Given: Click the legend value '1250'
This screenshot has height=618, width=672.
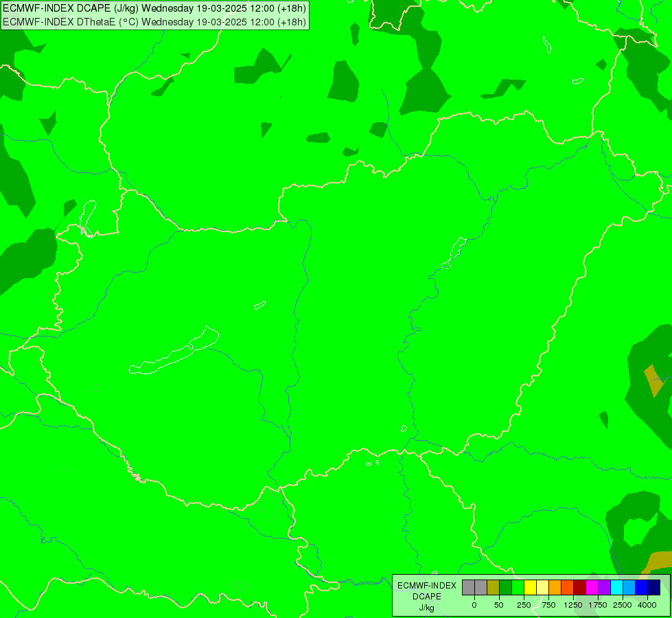Looking at the screenshot, I should tap(573, 605).
